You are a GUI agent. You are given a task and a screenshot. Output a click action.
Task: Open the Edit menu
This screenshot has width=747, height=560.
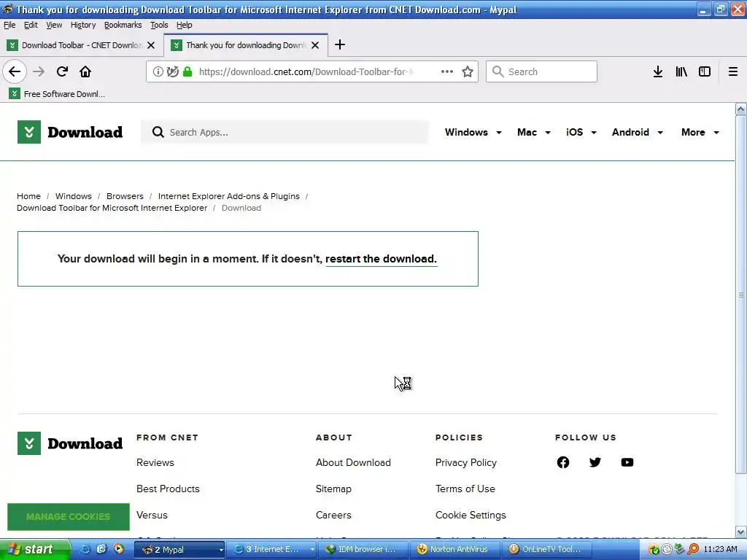31,25
